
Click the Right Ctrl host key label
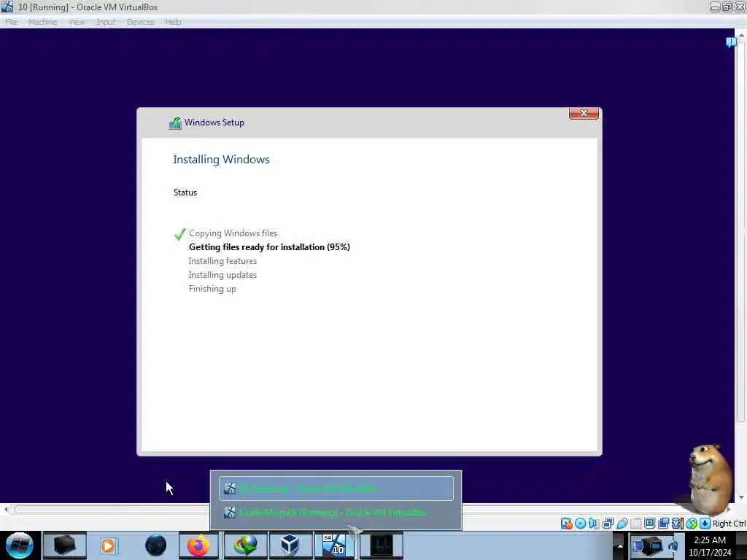[x=729, y=524]
